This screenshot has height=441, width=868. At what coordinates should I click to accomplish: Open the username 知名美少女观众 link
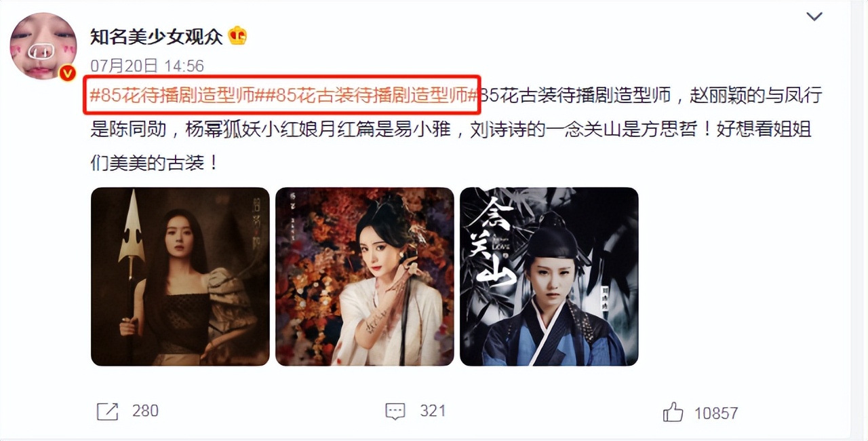(x=157, y=36)
